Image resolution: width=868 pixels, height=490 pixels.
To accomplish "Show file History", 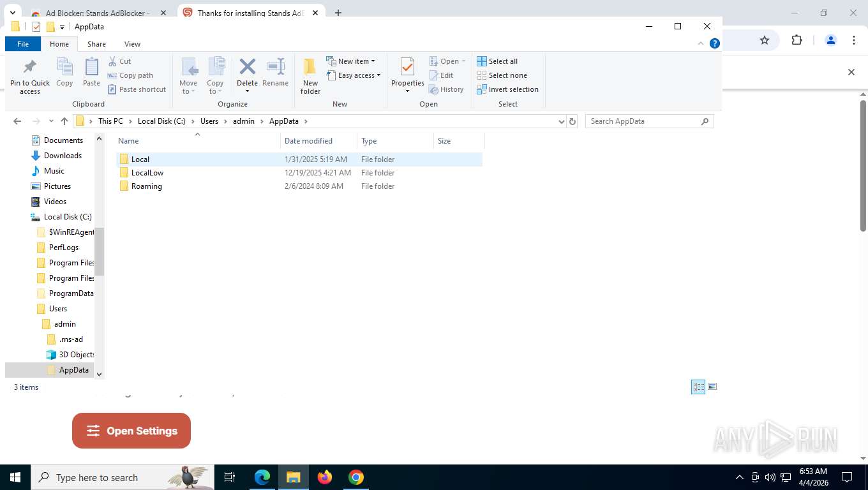I will pos(446,89).
